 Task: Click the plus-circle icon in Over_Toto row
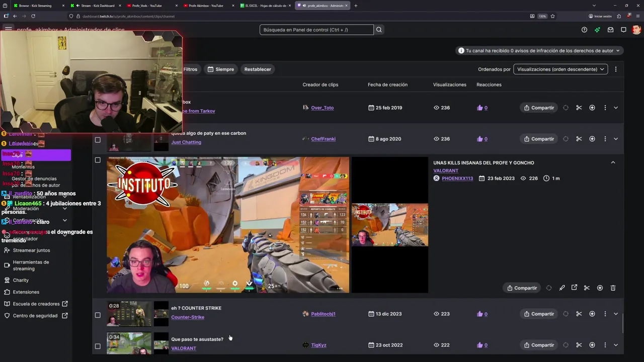pyautogui.click(x=592, y=108)
